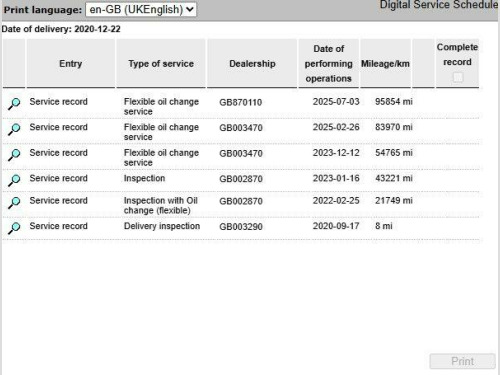Click dealership code GB870110
The image size is (500, 375).
(x=241, y=102)
